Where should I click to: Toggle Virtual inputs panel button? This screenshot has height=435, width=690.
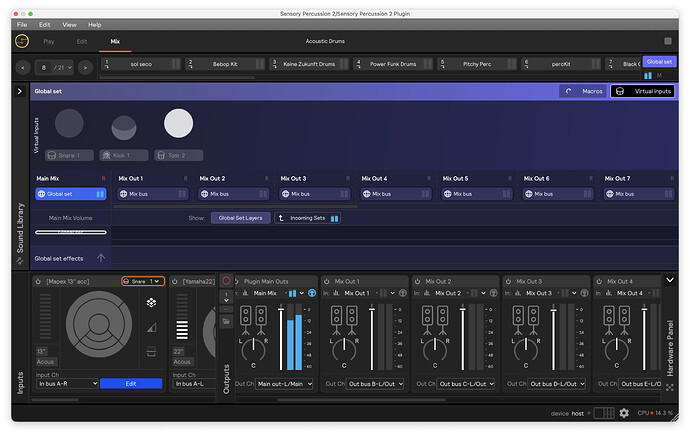[x=642, y=91]
